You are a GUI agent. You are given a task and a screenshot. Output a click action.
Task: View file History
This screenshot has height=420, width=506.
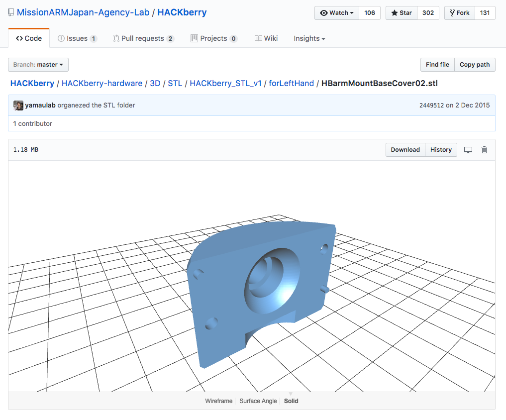tap(441, 150)
